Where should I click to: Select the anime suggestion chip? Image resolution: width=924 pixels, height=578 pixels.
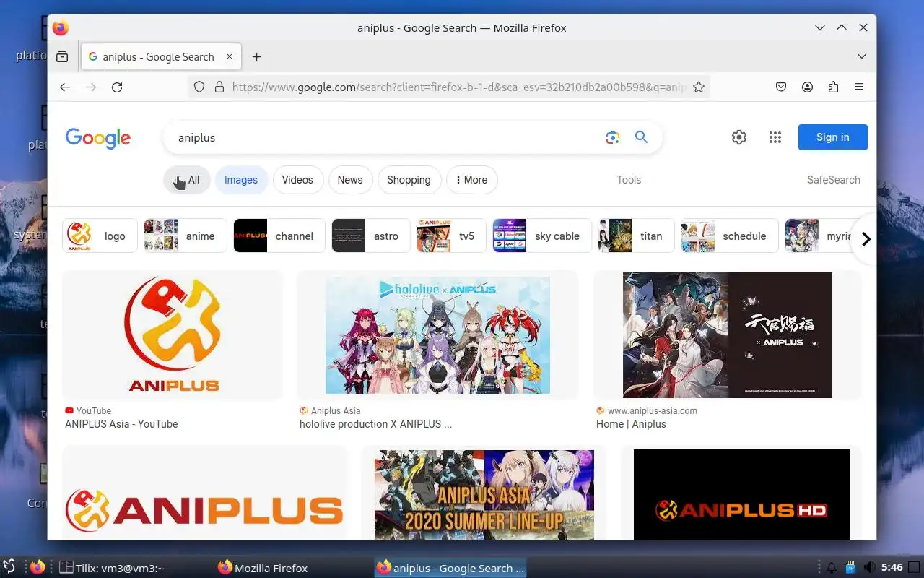click(185, 236)
